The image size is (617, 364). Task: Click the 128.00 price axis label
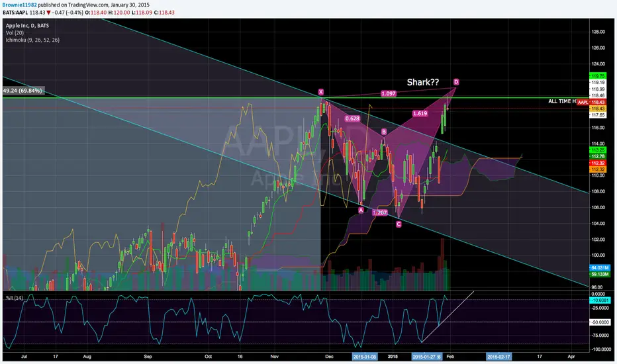coord(598,32)
